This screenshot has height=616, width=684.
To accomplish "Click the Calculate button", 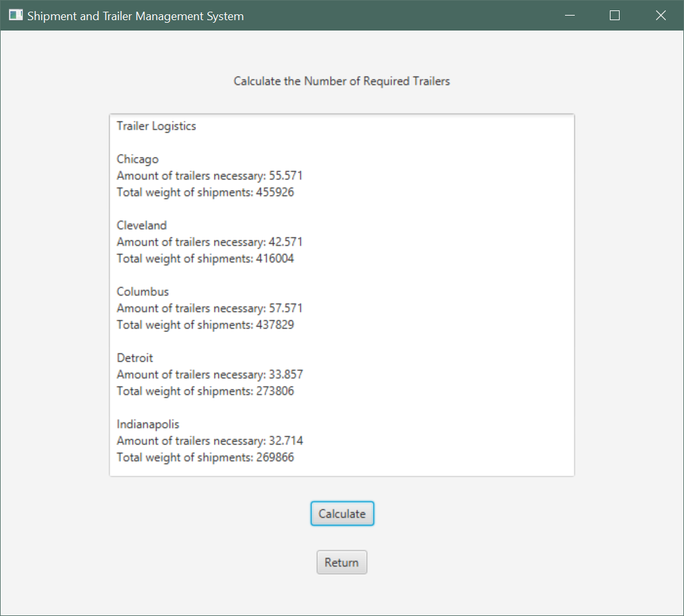I will pos(342,513).
